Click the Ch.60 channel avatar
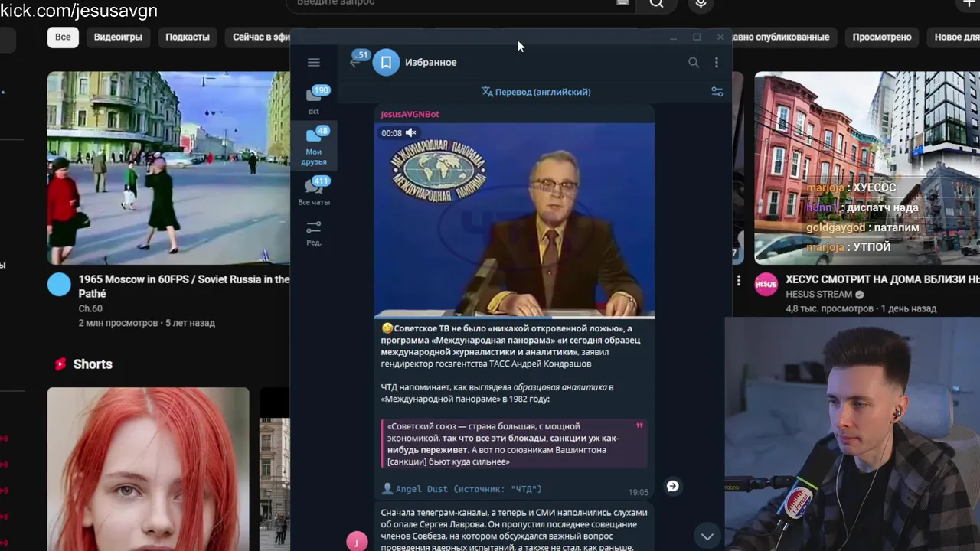The height and width of the screenshot is (551, 980). [59, 285]
